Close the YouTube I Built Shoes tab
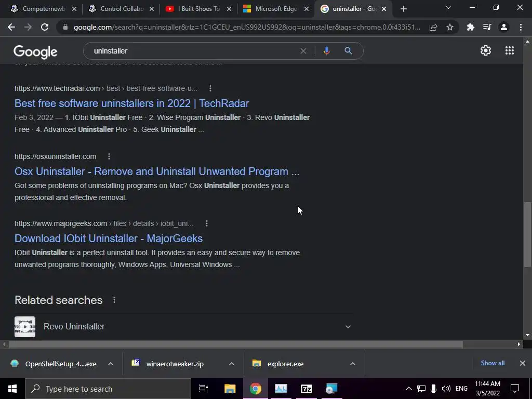532x399 pixels. click(229, 9)
